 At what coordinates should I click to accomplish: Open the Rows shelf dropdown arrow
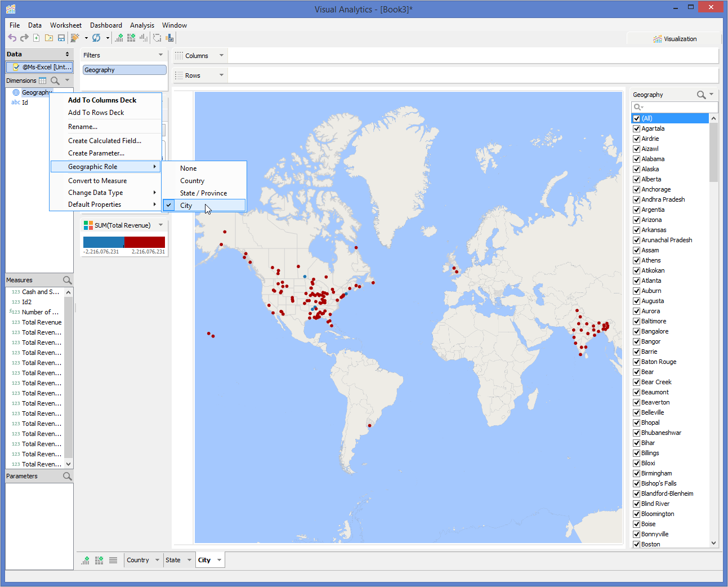click(221, 75)
